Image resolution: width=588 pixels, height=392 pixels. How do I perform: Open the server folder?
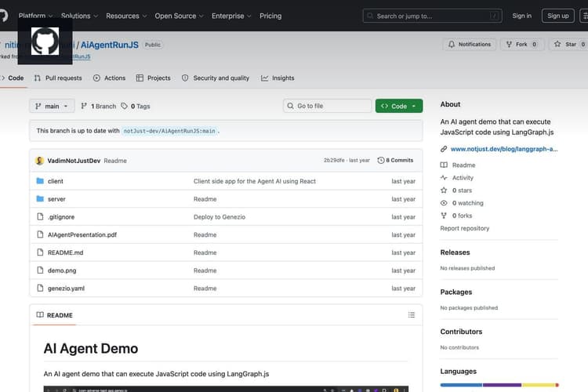click(56, 199)
